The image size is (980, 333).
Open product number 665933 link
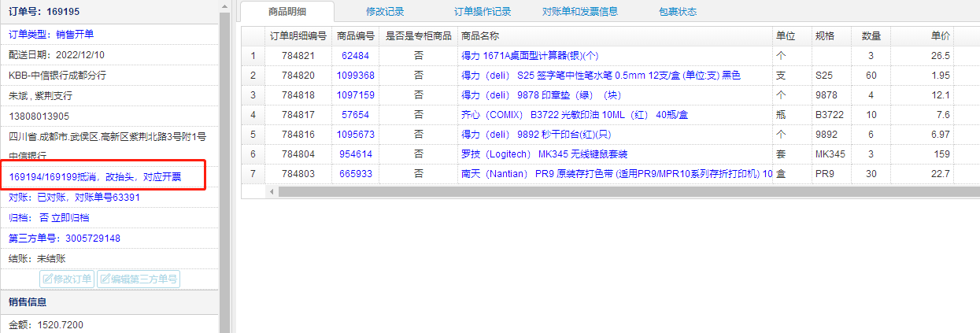click(x=355, y=174)
